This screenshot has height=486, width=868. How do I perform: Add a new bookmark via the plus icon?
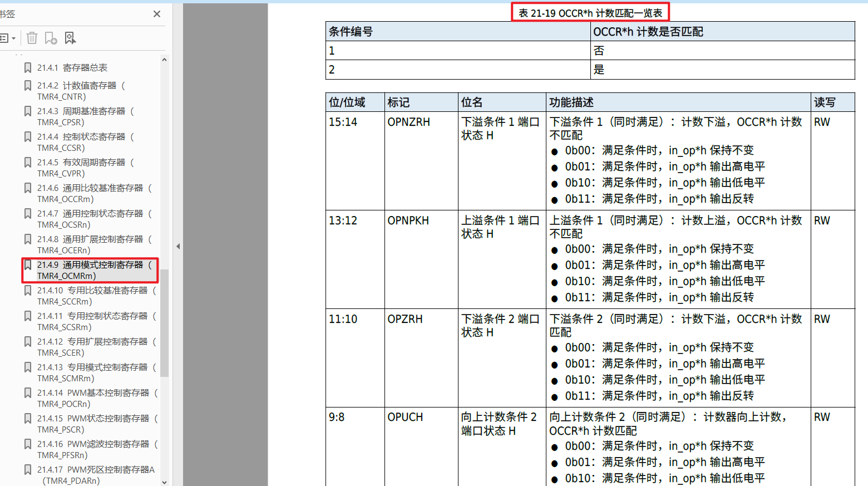pos(51,38)
